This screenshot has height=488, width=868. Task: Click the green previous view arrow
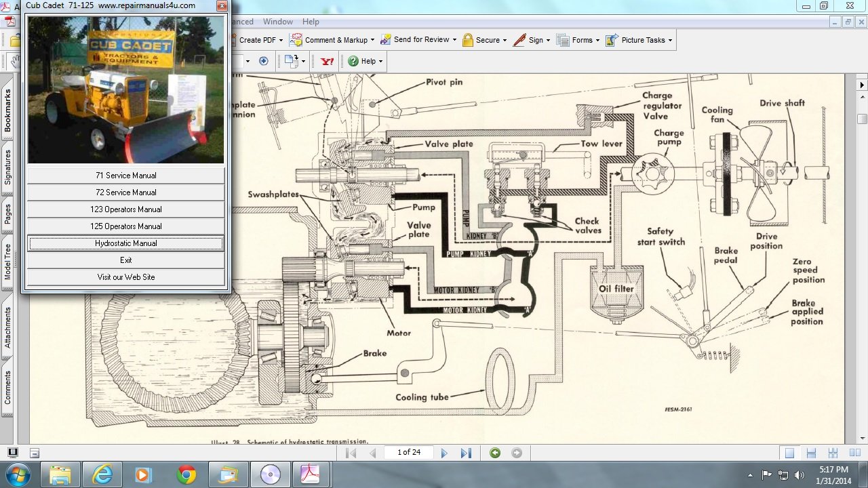(495, 453)
